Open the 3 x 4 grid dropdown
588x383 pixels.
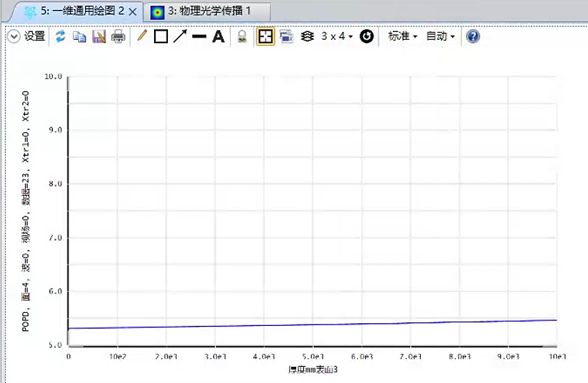point(336,36)
